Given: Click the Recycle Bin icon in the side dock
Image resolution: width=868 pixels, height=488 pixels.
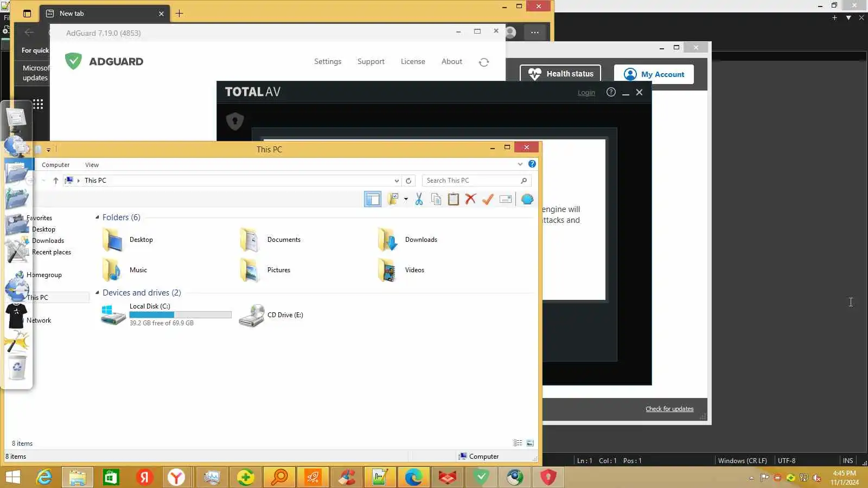Looking at the screenshot, I should pyautogui.click(x=17, y=368).
